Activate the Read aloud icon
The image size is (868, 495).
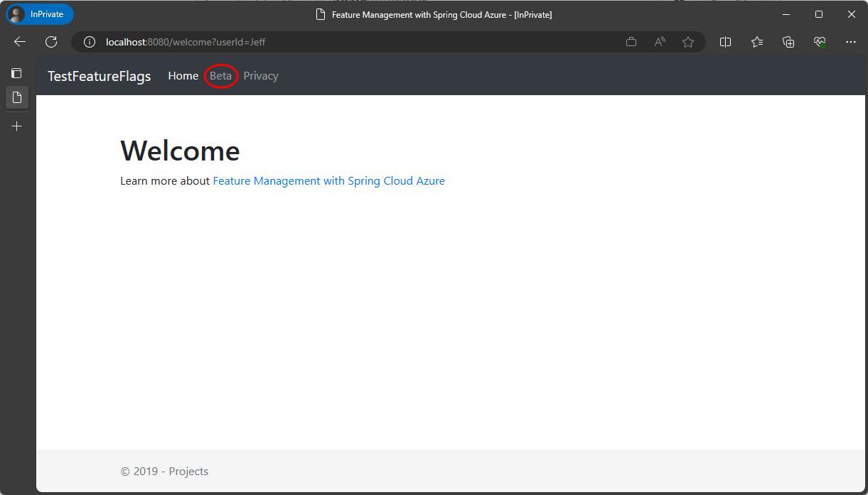(x=660, y=42)
